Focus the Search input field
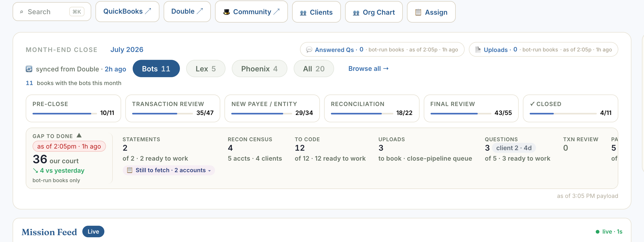Screen dimensions: 644x242 [52, 12]
